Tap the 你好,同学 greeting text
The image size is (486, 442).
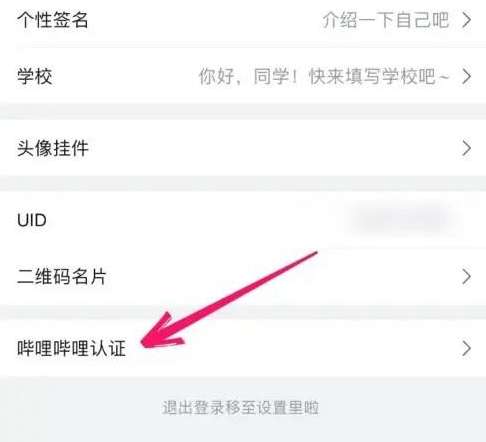[248, 77]
